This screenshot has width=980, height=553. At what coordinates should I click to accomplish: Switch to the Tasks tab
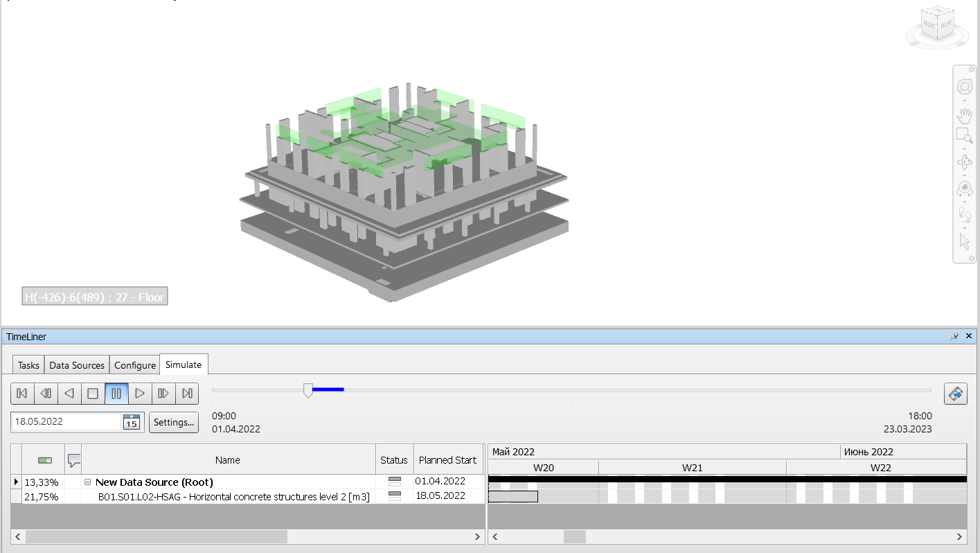point(28,365)
